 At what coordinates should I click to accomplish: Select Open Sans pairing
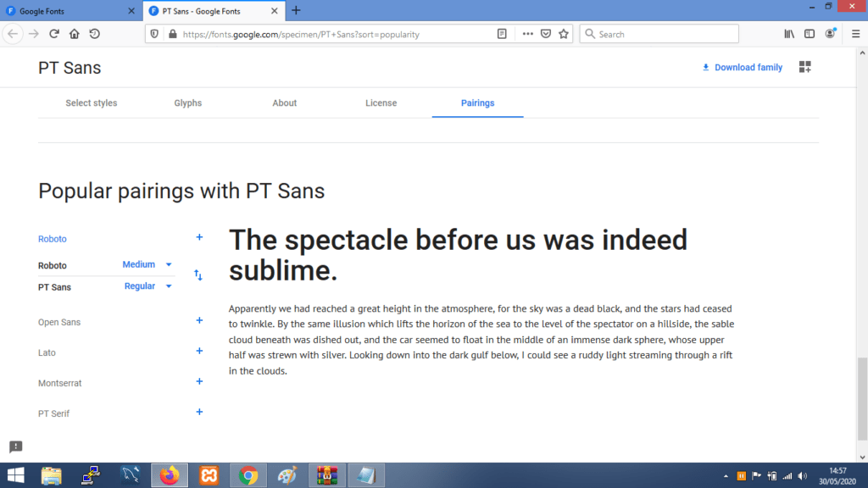click(x=59, y=322)
